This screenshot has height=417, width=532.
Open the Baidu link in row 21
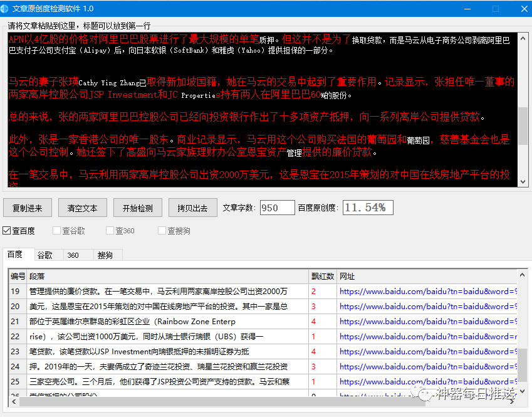coord(428,322)
